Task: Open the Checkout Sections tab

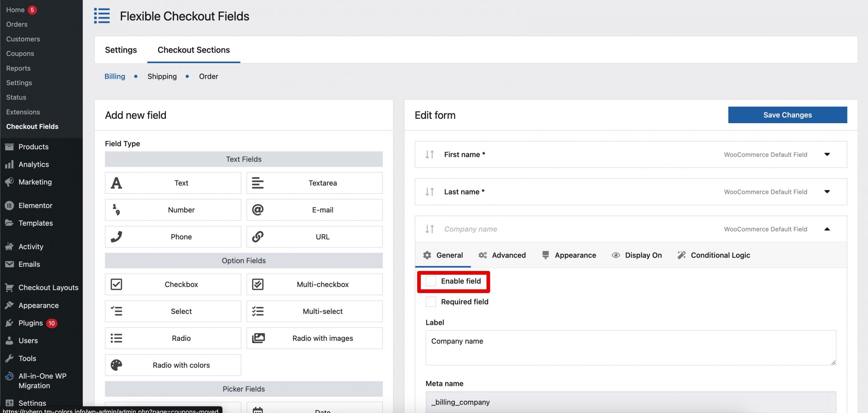Action: (x=194, y=50)
